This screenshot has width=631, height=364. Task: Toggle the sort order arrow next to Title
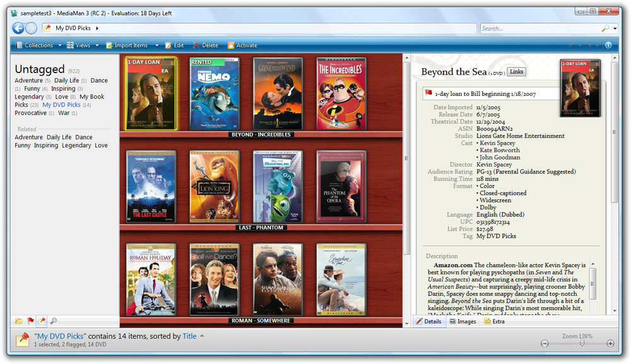click(x=202, y=336)
